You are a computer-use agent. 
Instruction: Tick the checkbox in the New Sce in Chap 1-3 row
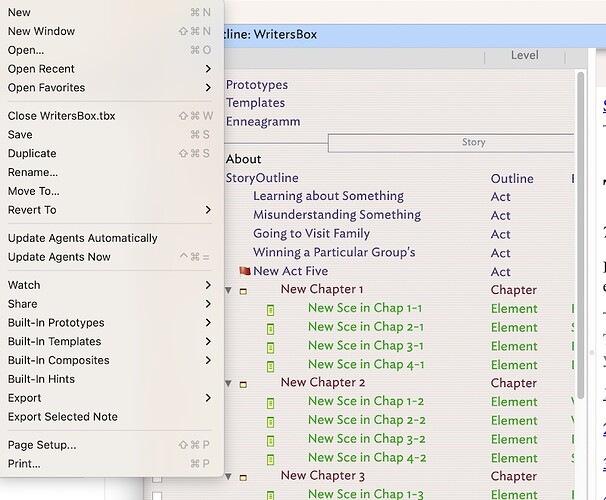[157, 494]
